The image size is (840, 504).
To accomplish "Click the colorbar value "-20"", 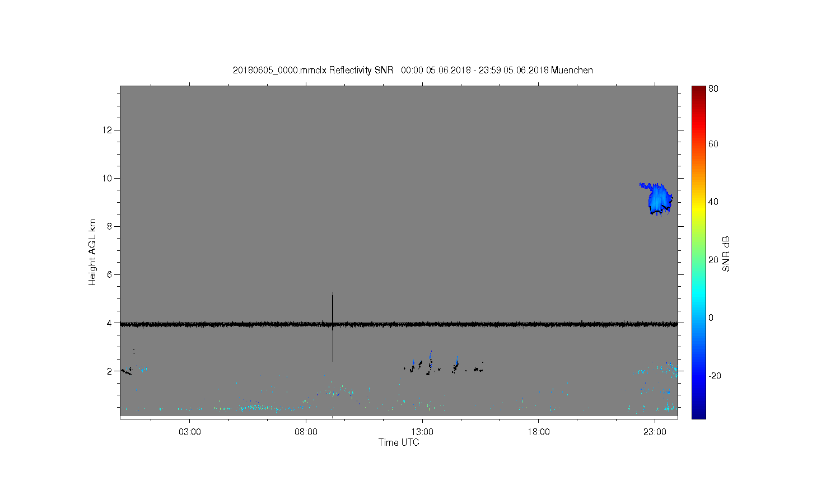I will click(x=715, y=376).
